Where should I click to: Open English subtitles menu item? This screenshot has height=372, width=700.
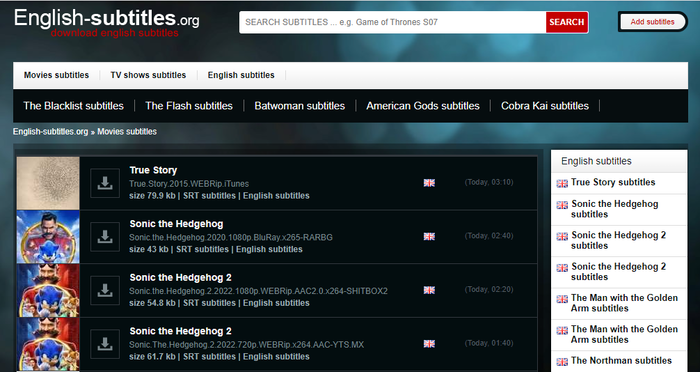(241, 75)
